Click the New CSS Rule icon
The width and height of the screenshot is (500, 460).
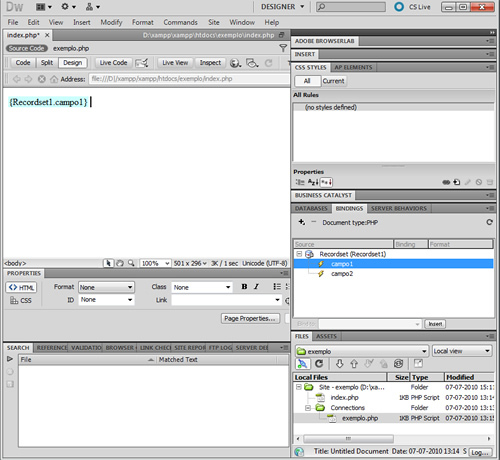457,182
